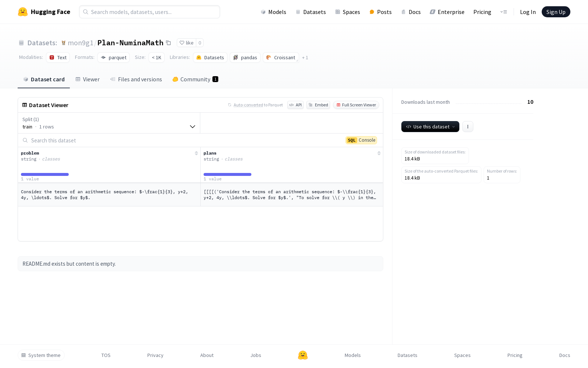Click the Hugging Face logo emoji
Image resolution: width=588 pixels, height=368 pixels.
(23, 12)
